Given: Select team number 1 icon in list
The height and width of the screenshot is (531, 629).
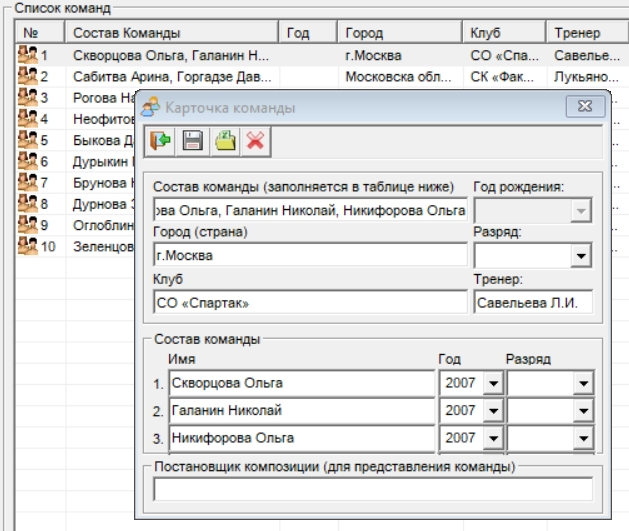Looking at the screenshot, I should click(x=32, y=53).
